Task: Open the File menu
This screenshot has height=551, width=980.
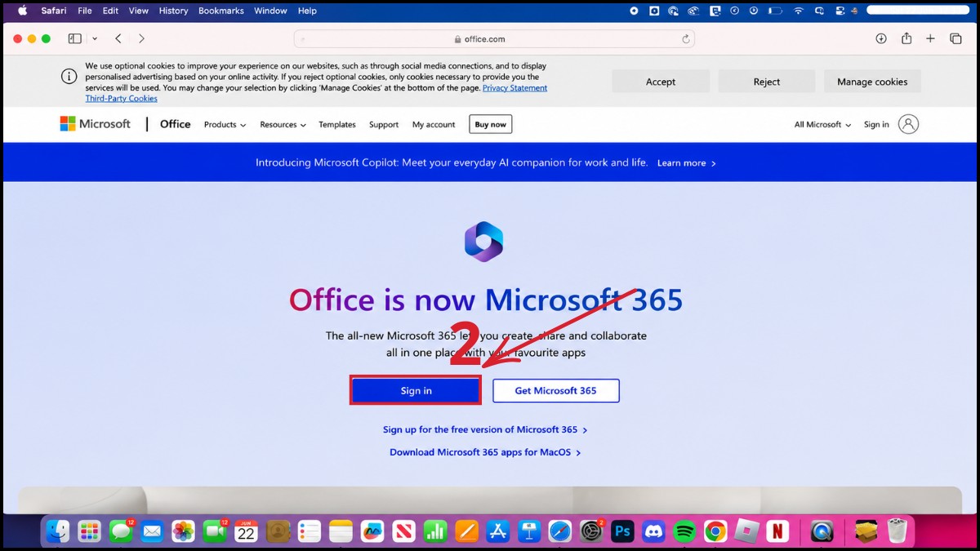Action: pos(85,11)
